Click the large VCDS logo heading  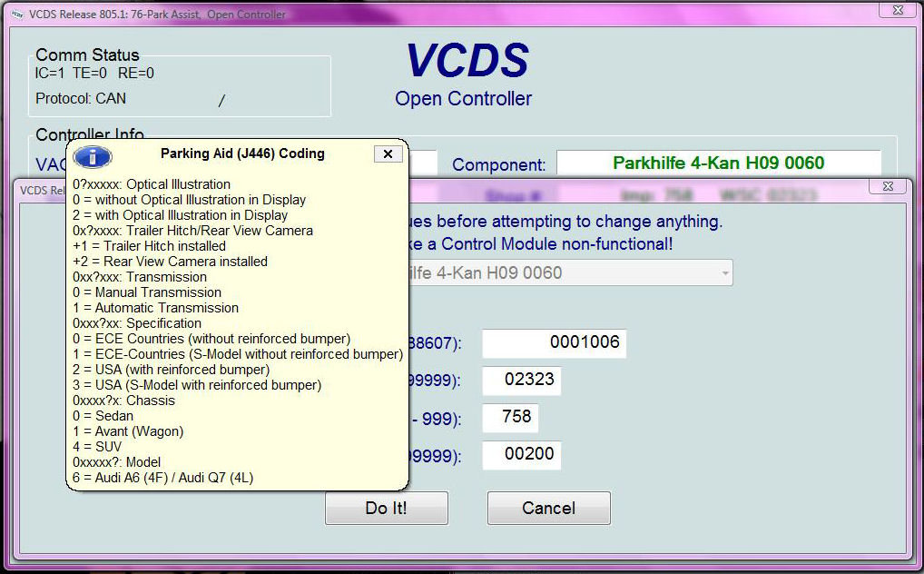click(466, 61)
